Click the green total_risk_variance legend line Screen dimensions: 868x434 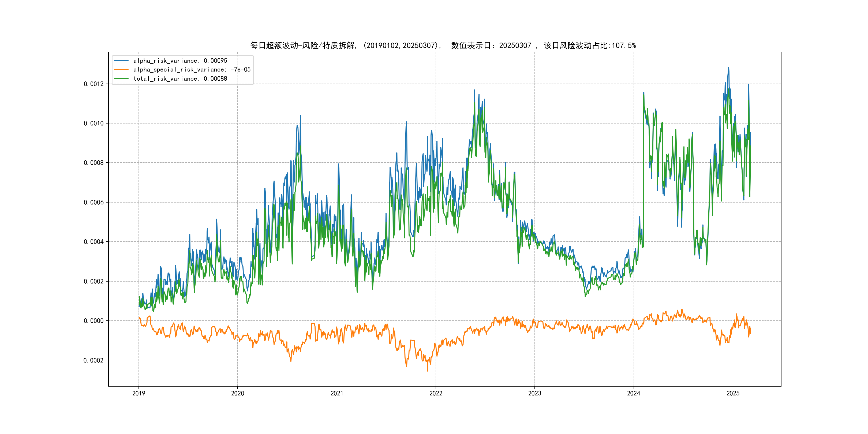[x=121, y=78]
